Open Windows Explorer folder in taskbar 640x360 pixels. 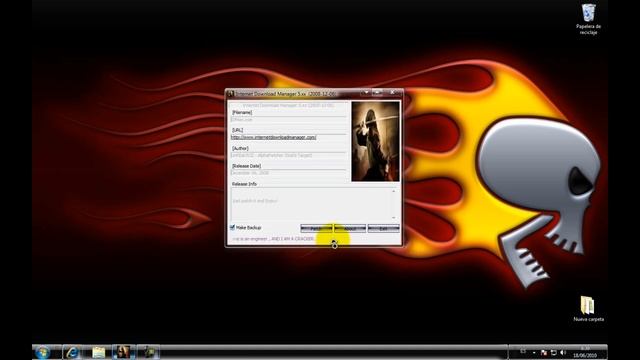pyautogui.click(x=98, y=352)
